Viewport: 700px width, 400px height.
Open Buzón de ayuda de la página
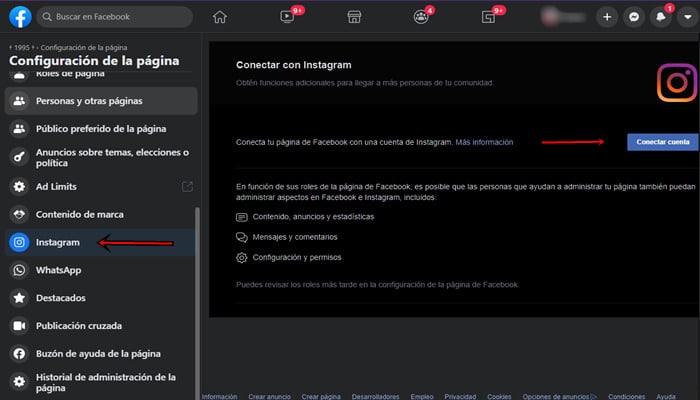[x=101, y=354]
